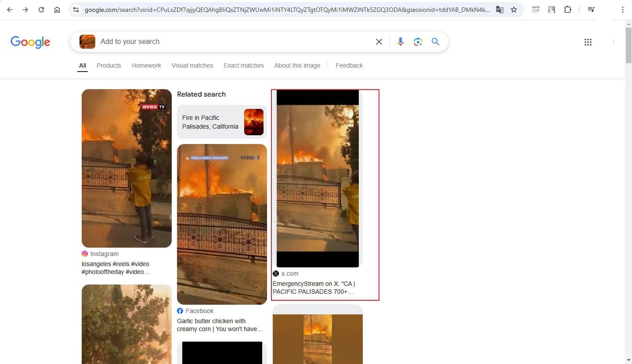The image size is (632, 364).
Task: Clear the search box with X
Action: (379, 42)
